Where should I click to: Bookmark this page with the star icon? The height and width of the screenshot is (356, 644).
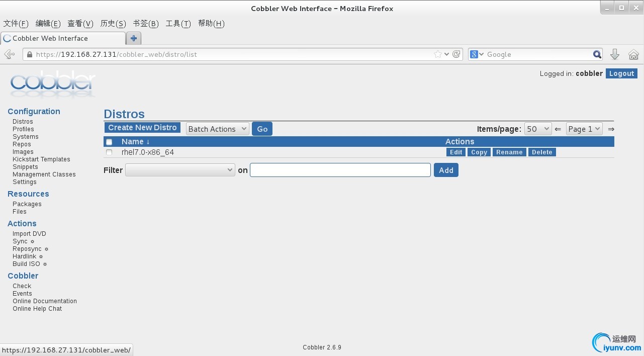click(x=438, y=54)
